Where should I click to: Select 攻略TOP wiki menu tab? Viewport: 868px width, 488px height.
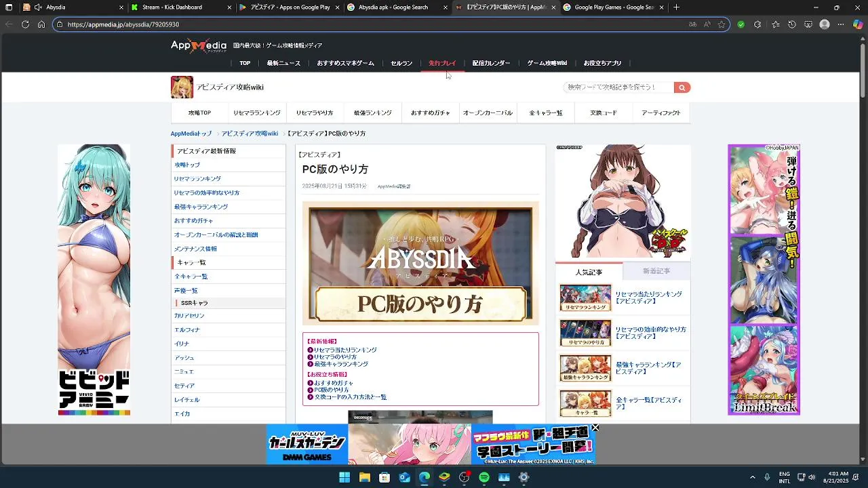(x=199, y=113)
